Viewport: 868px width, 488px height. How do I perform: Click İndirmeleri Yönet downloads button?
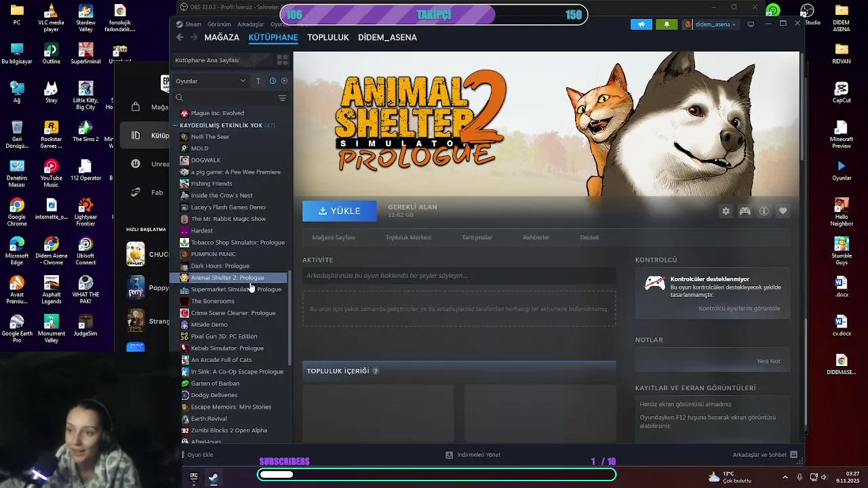[x=473, y=455]
